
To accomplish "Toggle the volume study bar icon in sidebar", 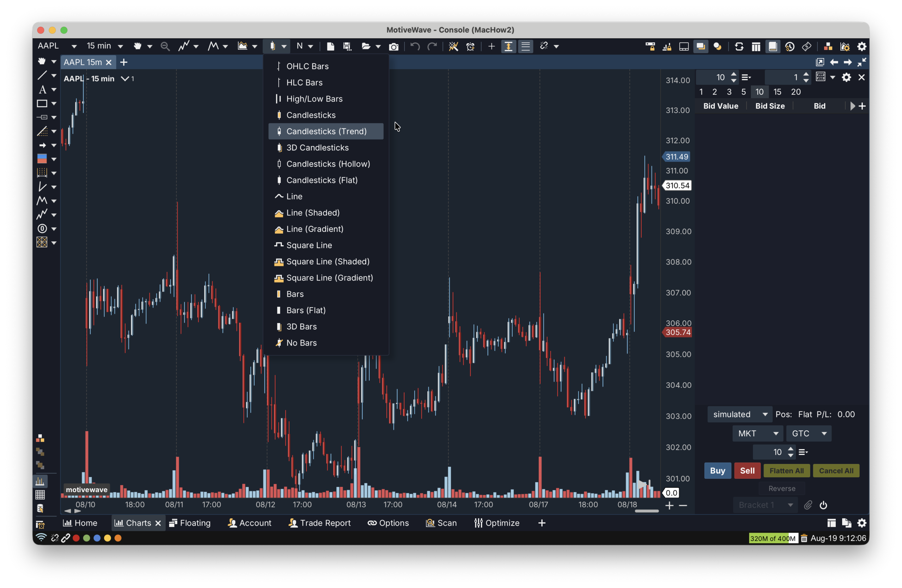I will click(x=40, y=481).
